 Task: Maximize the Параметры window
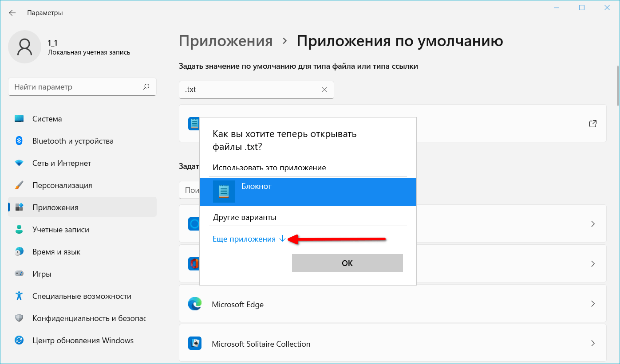pos(582,8)
